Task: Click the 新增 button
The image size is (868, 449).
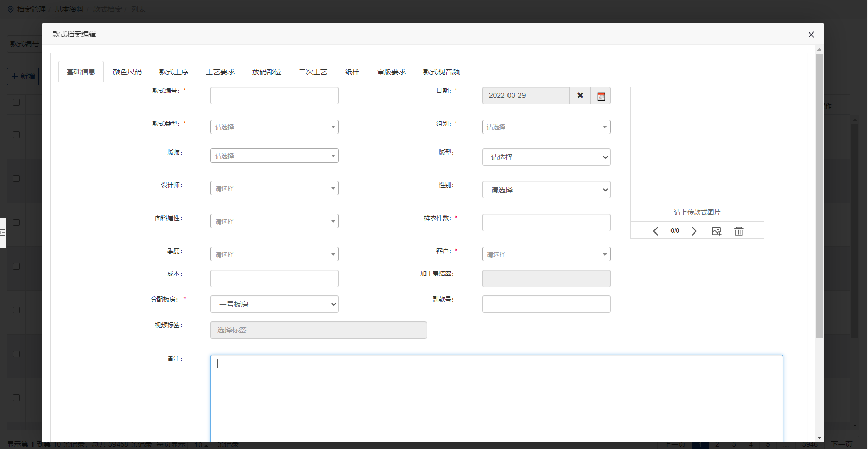Action: coord(24,76)
